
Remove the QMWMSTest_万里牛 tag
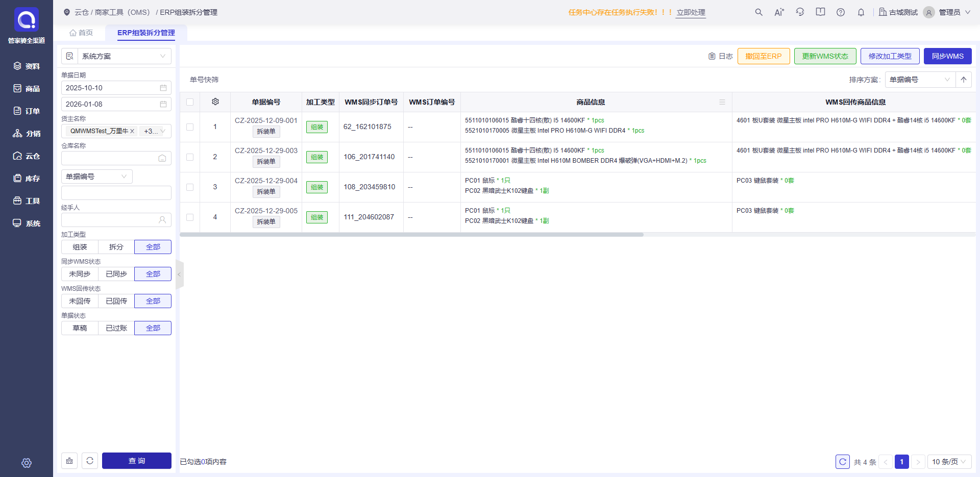[x=132, y=131]
